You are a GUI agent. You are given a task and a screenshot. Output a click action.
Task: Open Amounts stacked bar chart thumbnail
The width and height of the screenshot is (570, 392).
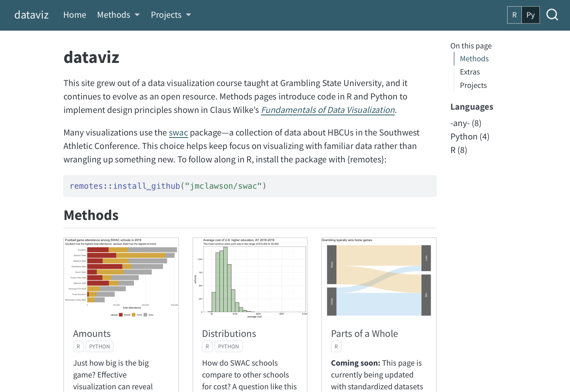coord(121,278)
